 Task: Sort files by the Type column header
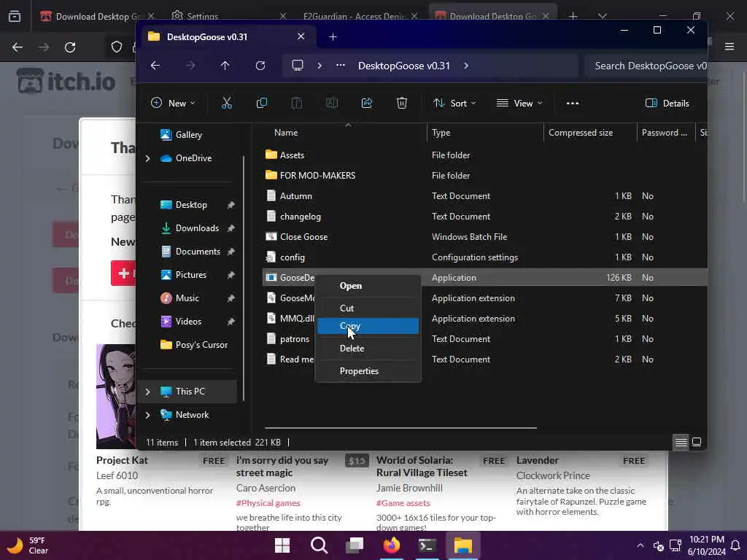click(x=441, y=133)
